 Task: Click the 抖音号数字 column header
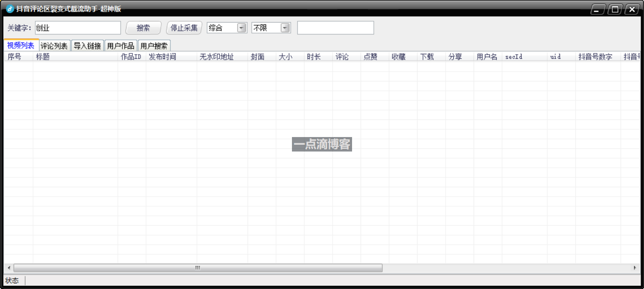(598, 57)
